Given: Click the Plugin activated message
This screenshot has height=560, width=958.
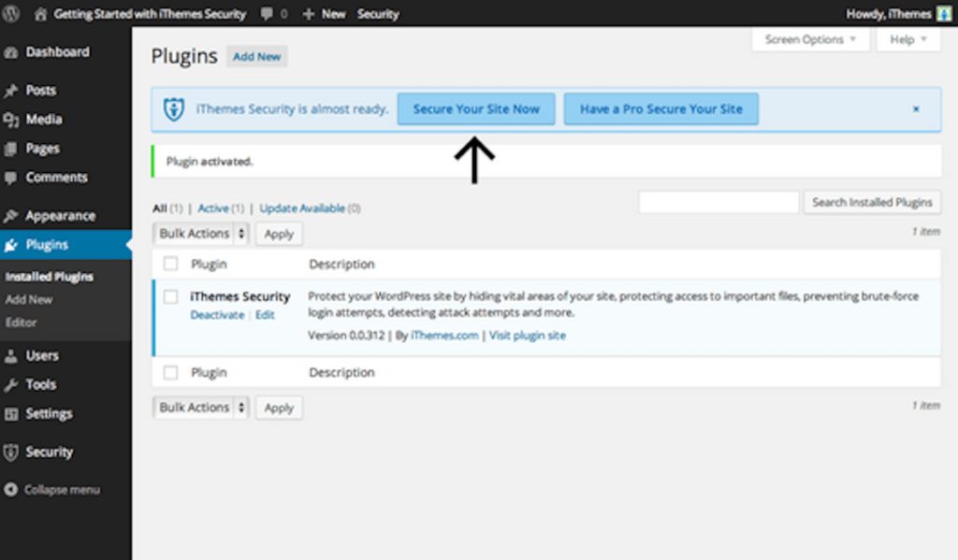Looking at the screenshot, I should click(x=210, y=162).
